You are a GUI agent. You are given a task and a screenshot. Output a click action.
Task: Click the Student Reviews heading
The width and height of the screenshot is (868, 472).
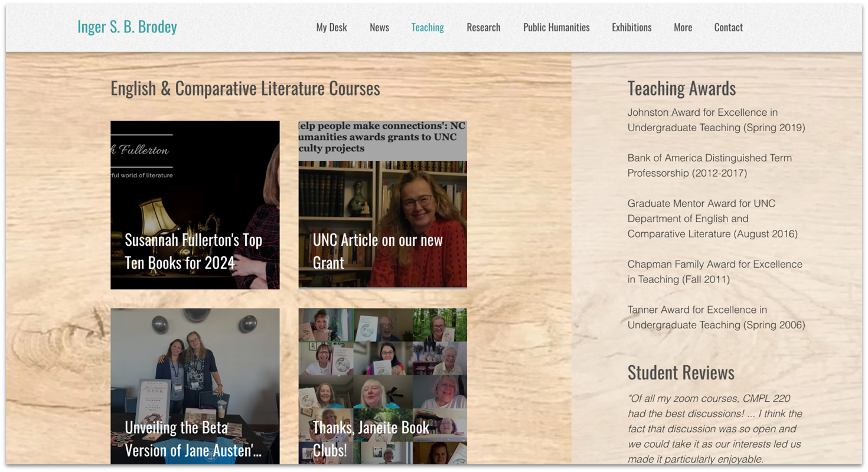pos(681,373)
